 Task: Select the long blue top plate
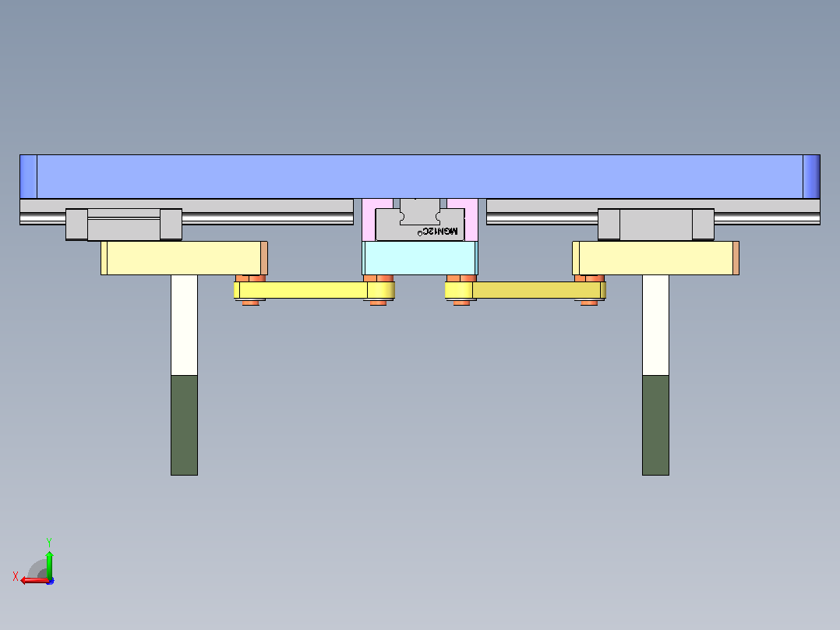tap(420, 176)
